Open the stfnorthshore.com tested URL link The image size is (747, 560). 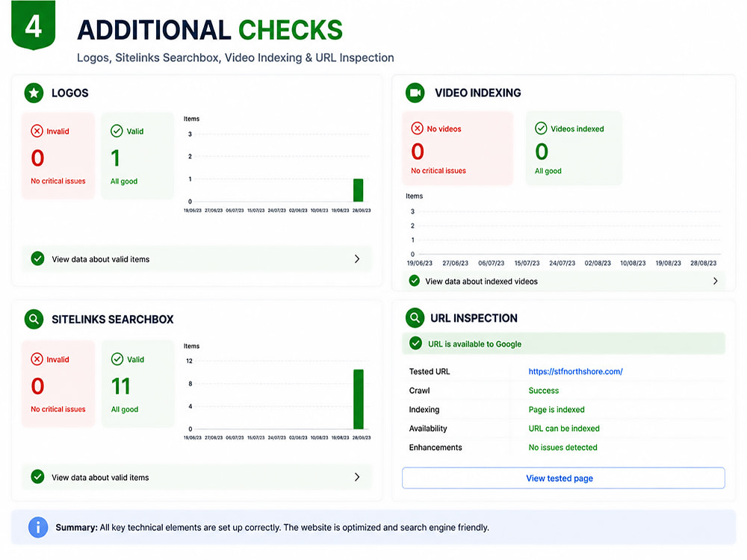click(x=575, y=371)
